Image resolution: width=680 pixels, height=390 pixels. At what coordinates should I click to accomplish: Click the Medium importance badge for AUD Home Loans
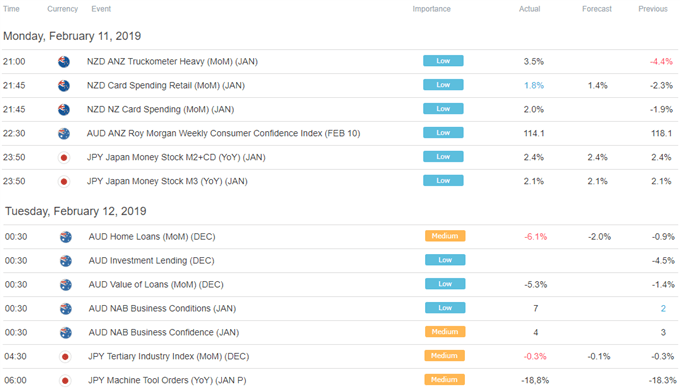click(445, 236)
